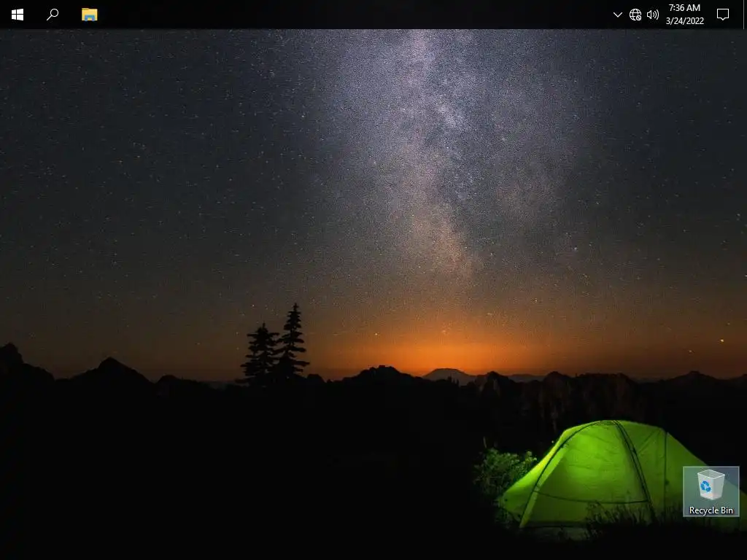Open the Windows Start menu
747x560 pixels.
(x=18, y=15)
